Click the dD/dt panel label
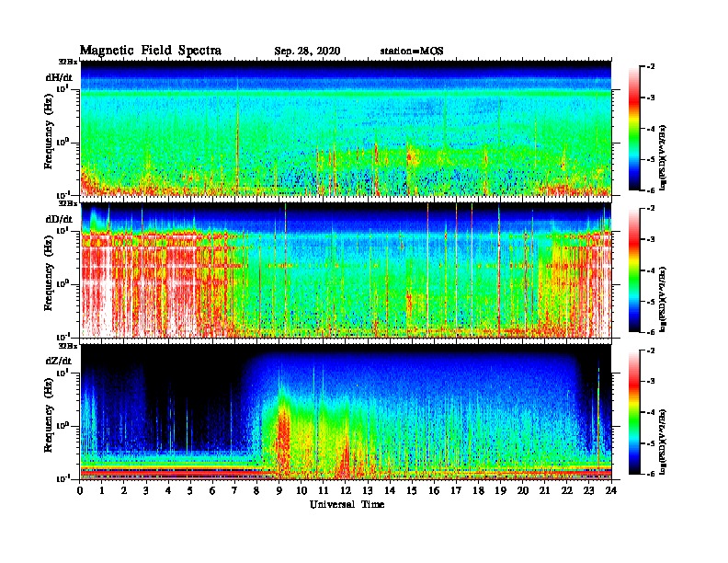728x563 pixels. [x=59, y=219]
